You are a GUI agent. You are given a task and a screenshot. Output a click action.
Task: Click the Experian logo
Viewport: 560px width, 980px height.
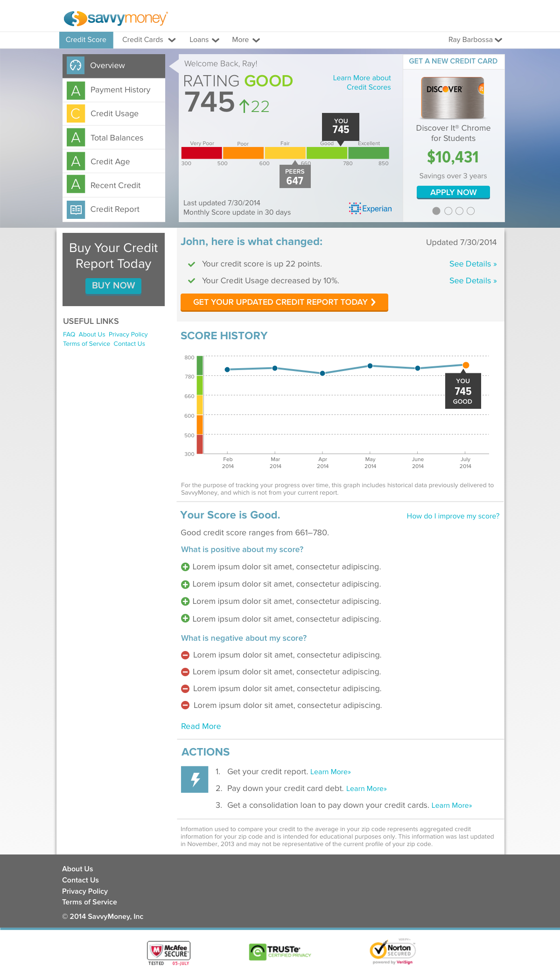click(371, 209)
